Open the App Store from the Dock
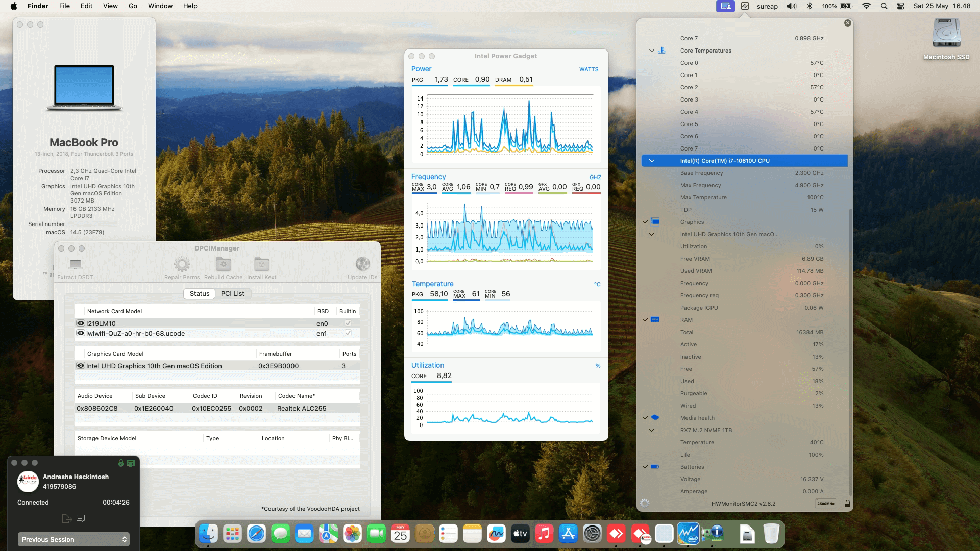The height and width of the screenshot is (551, 980). [568, 534]
